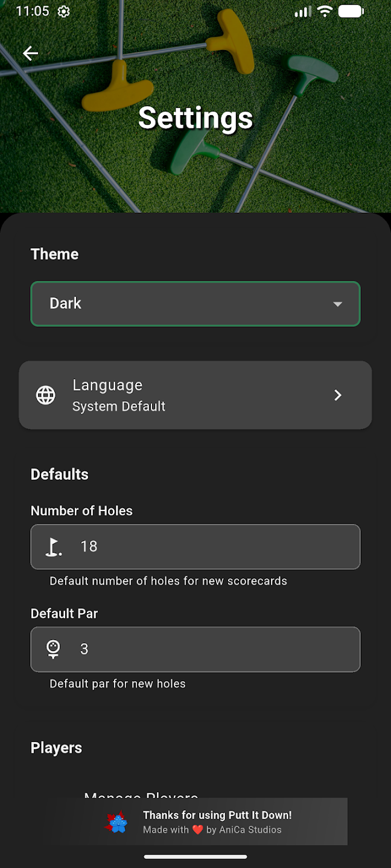
Task: Tap the back arrow icon
Action: pos(30,54)
